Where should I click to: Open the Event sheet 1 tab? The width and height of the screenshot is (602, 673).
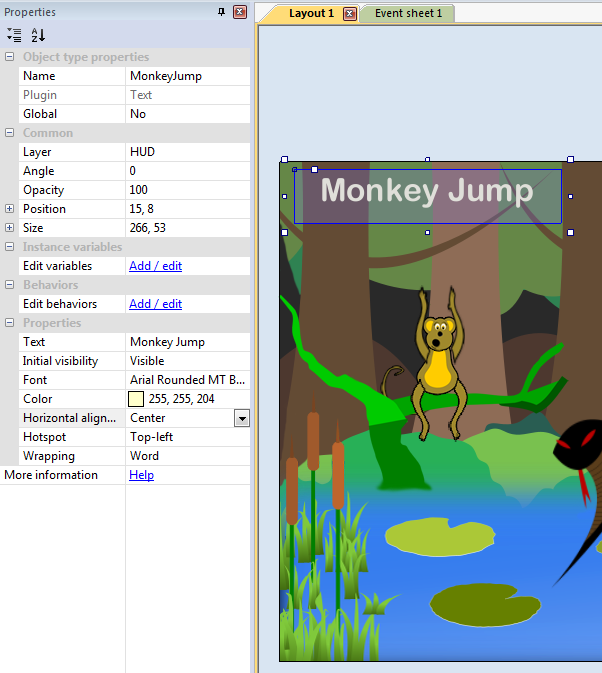point(408,13)
